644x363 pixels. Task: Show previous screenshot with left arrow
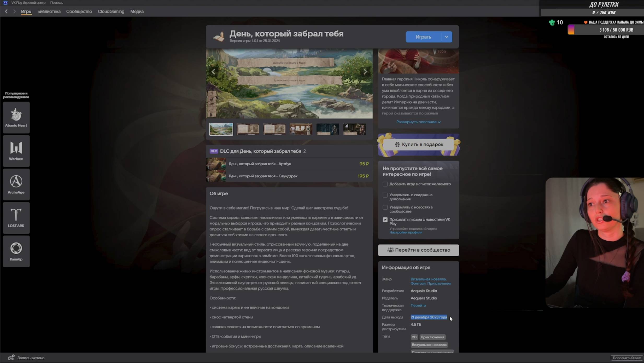213,72
